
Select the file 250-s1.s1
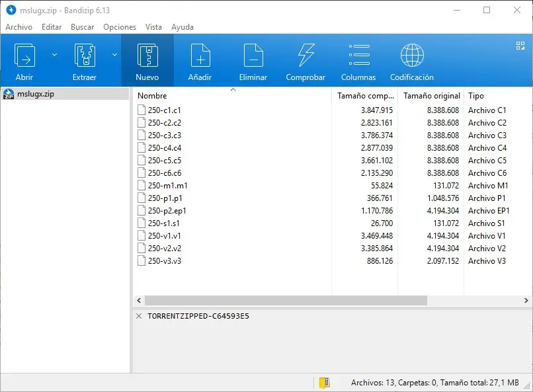coord(163,223)
